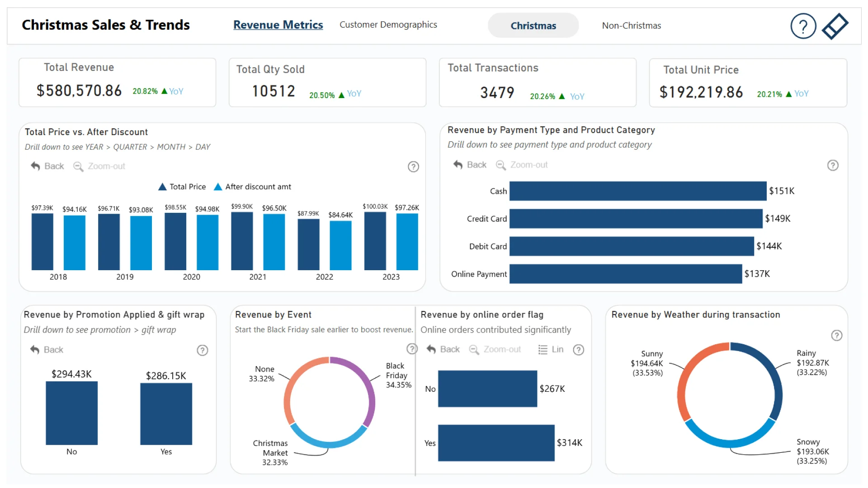This screenshot has height=488, width=868.
Task: Open help icon in Revenue by Weather chart
Action: (x=837, y=335)
